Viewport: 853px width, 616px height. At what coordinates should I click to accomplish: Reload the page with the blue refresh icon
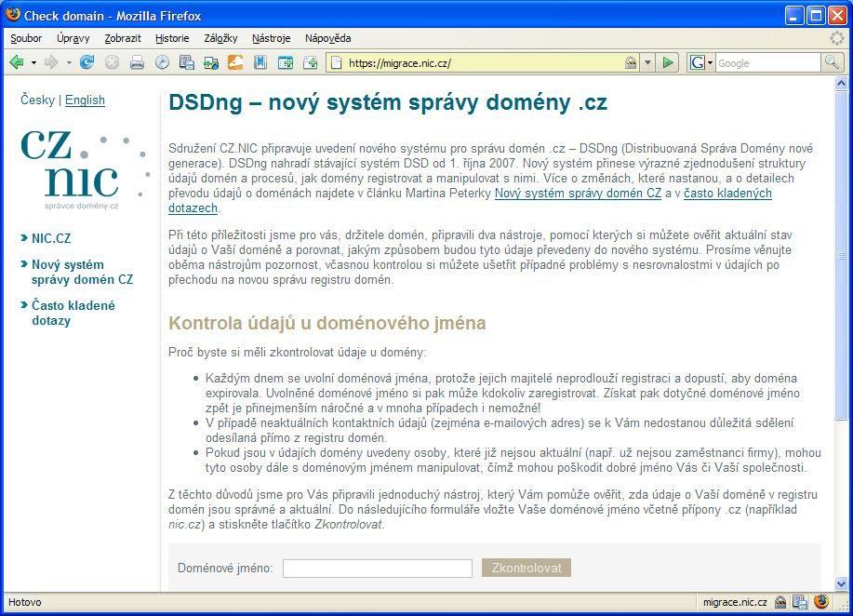87,62
